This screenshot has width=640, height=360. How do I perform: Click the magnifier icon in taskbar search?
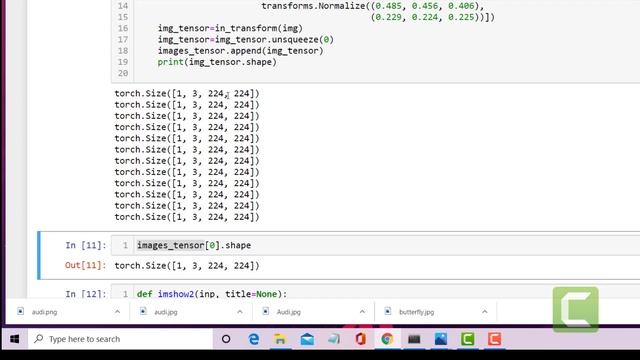pos(39,338)
